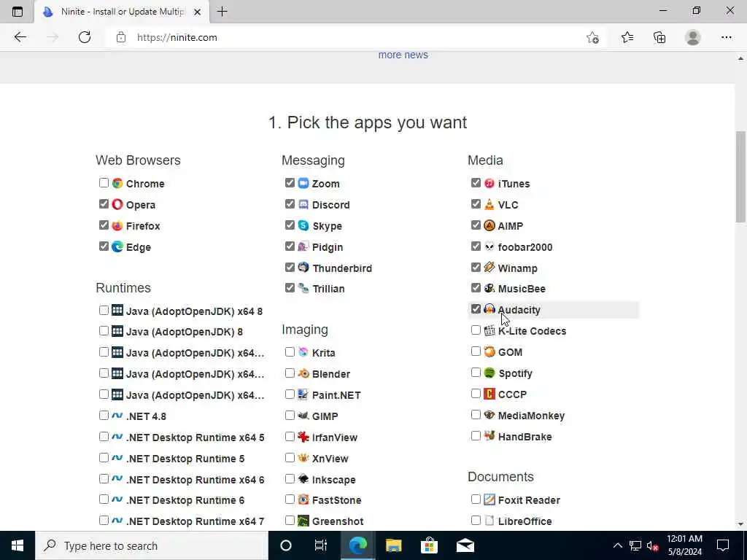Screen dimensions: 747x560
Task: Click the iTunes music icon
Action: tap(489, 183)
